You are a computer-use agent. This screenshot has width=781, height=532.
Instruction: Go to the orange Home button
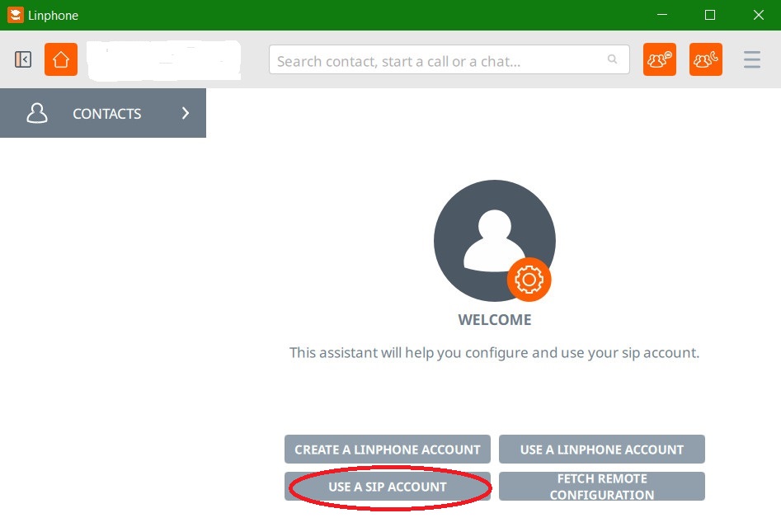tap(61, 59)
